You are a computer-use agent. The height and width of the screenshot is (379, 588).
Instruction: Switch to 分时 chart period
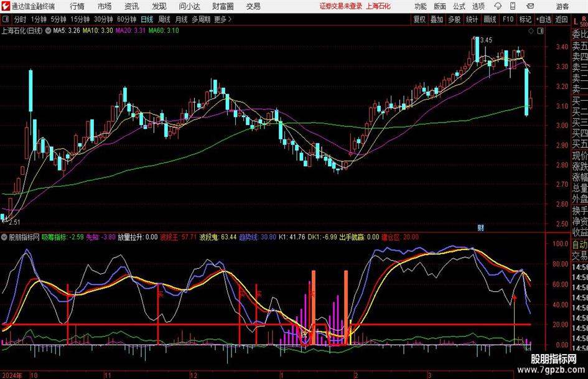(x=21, y=19)
